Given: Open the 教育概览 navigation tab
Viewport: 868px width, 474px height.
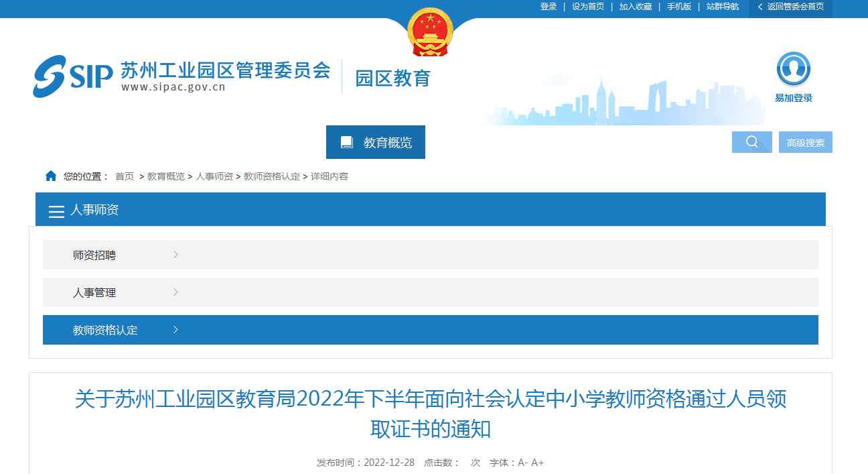Looking at the screenshot, I should tap(376, 142).
